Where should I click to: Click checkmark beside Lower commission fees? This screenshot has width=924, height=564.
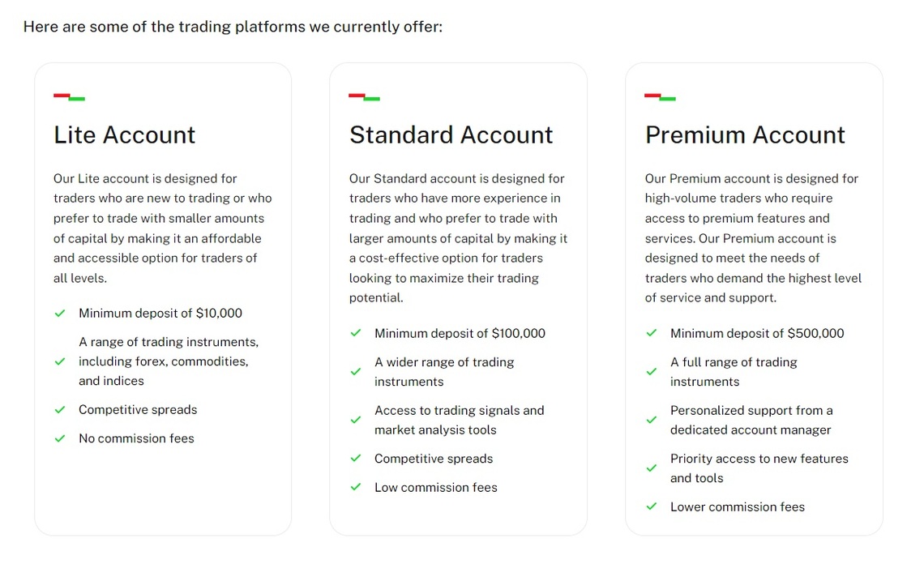[x=651, y=506]
